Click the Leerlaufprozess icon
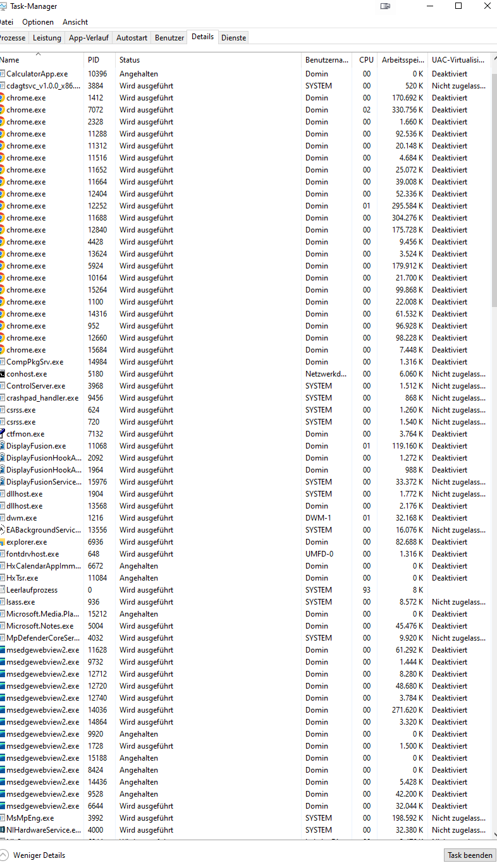The width and height of the screenshot is (497, 868). (2, 590)
